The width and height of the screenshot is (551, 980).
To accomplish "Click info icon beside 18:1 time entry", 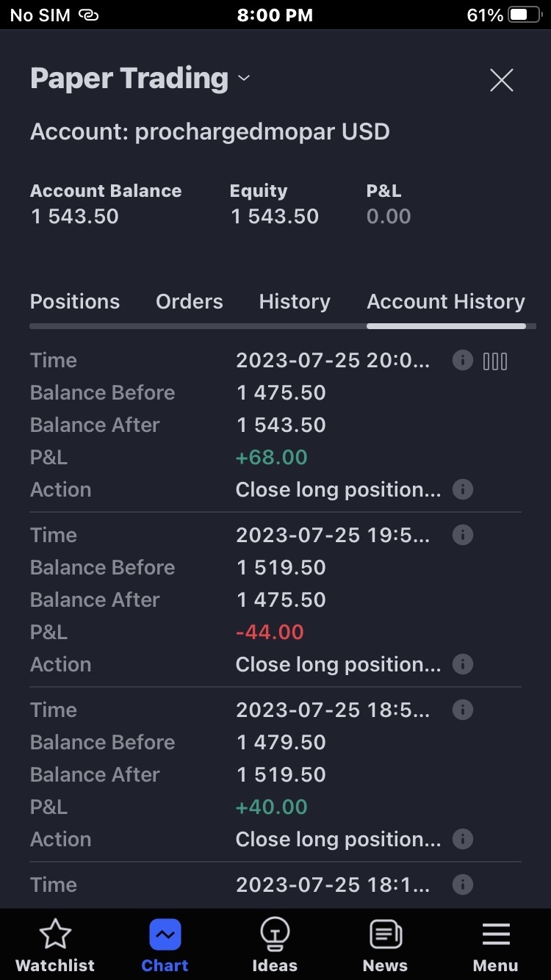I will 462,884.
